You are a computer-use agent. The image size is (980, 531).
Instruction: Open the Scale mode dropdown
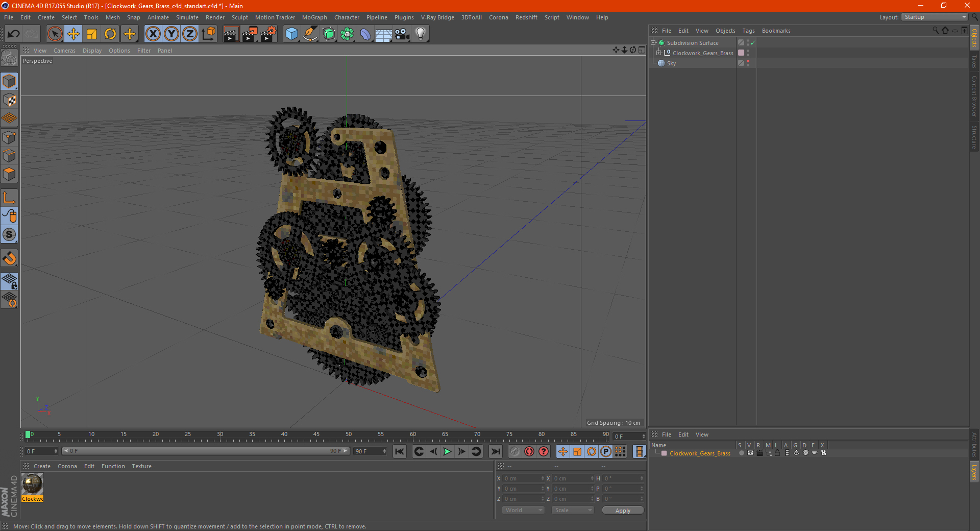tap(573, 510)
